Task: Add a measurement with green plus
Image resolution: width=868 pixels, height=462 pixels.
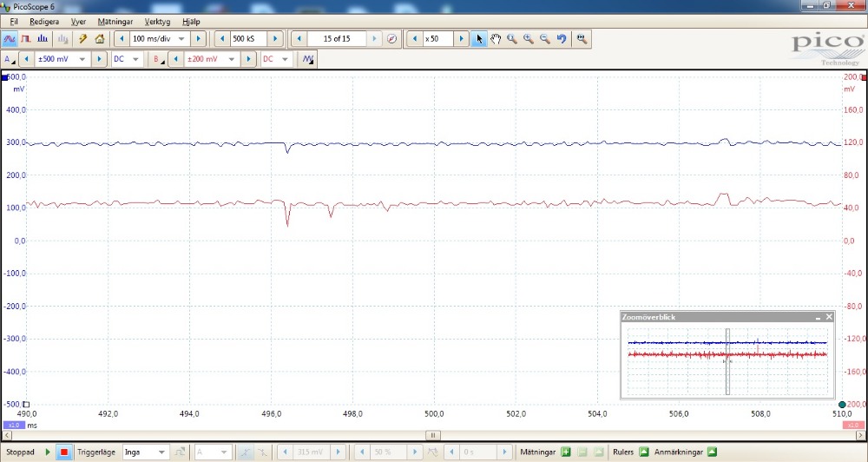Action: (566, 452)
